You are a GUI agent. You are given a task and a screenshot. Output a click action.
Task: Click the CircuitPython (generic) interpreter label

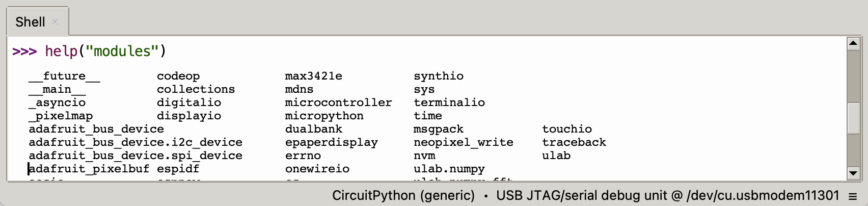(x=403, y=196)
